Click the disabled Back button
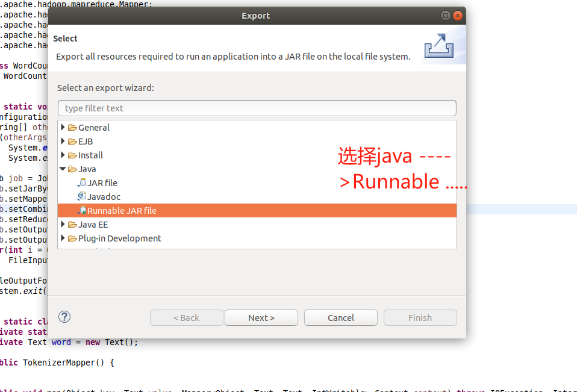 [186, 318]
